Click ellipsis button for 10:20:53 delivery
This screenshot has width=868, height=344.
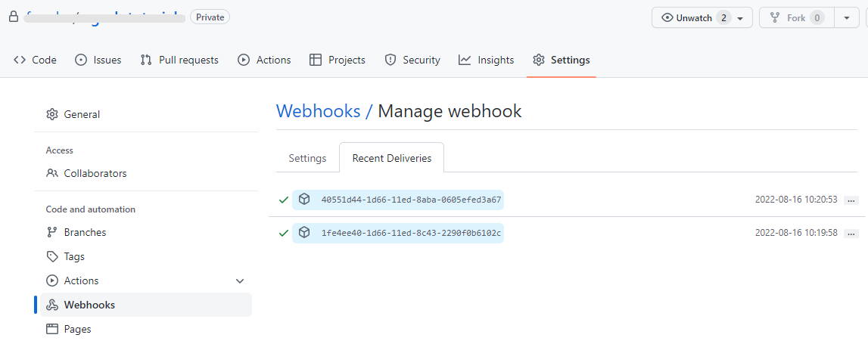pyautogui.click(x=851, y=200)
